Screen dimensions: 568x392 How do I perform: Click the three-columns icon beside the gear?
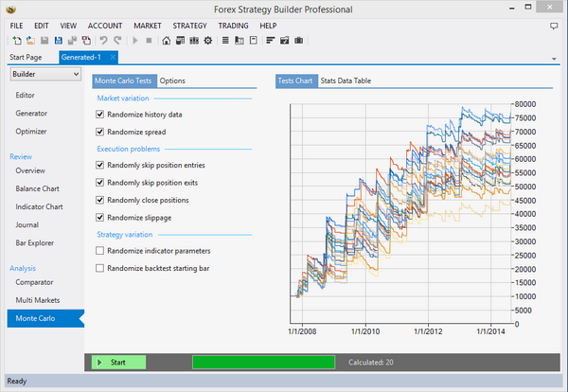click(194, 40)
